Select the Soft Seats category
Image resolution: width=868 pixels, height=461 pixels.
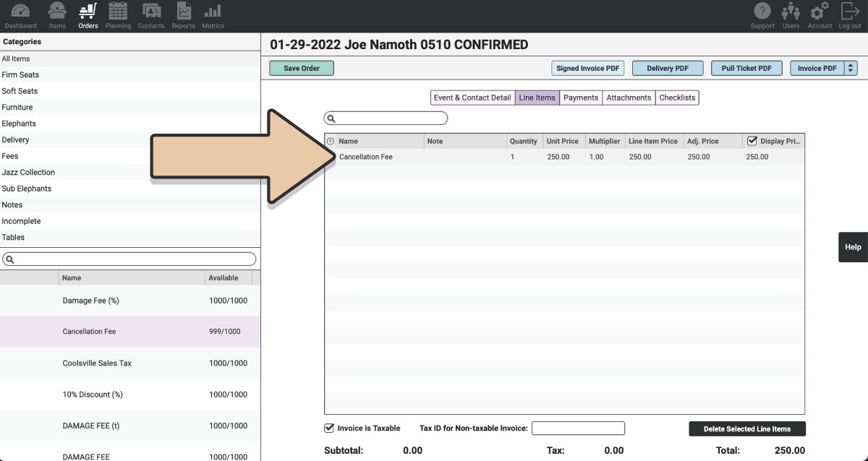pyautogui.click(x=130, y=91)
